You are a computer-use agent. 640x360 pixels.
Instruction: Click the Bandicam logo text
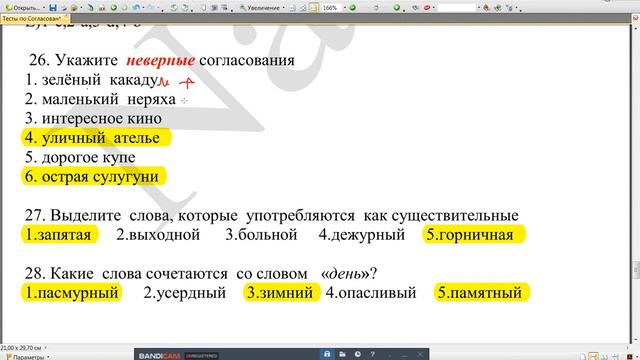pos(159,356)
